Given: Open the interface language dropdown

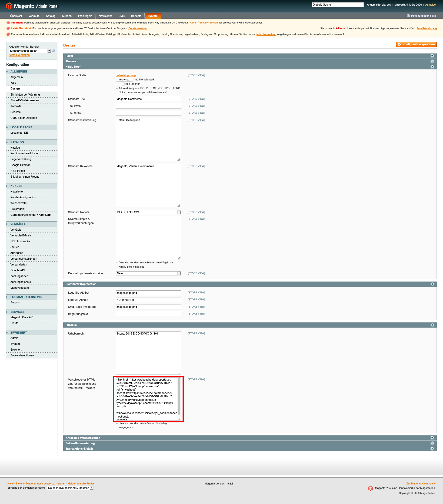Looking at the screenshot, I should [x=70, y=488].
